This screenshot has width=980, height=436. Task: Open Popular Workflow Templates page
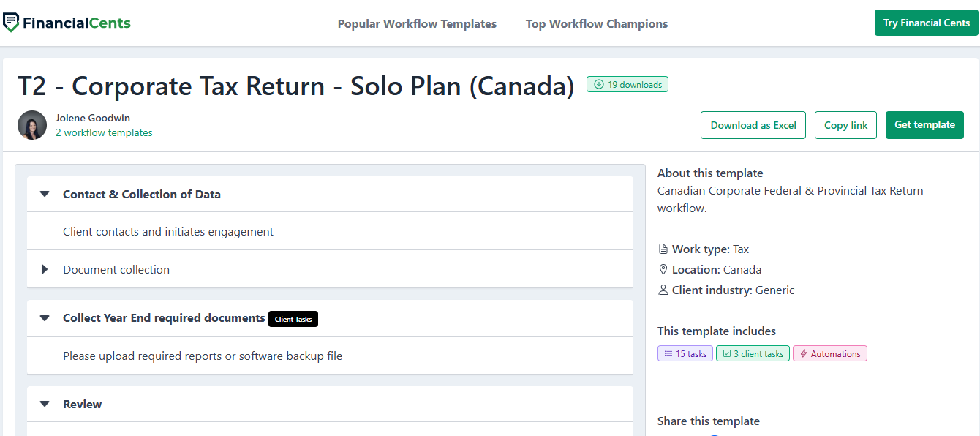pyautogui.click(x=417, y=24)
